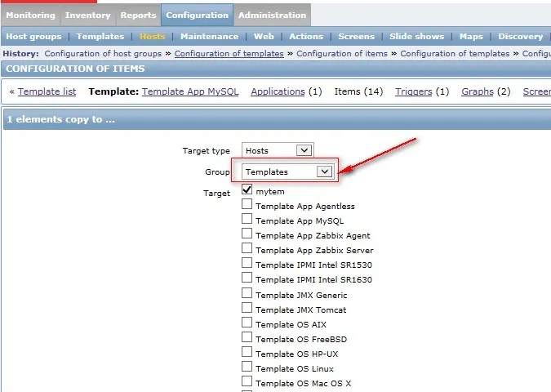
Task: Check Template OS Linux checkbox
Action: tap(247, 367)
